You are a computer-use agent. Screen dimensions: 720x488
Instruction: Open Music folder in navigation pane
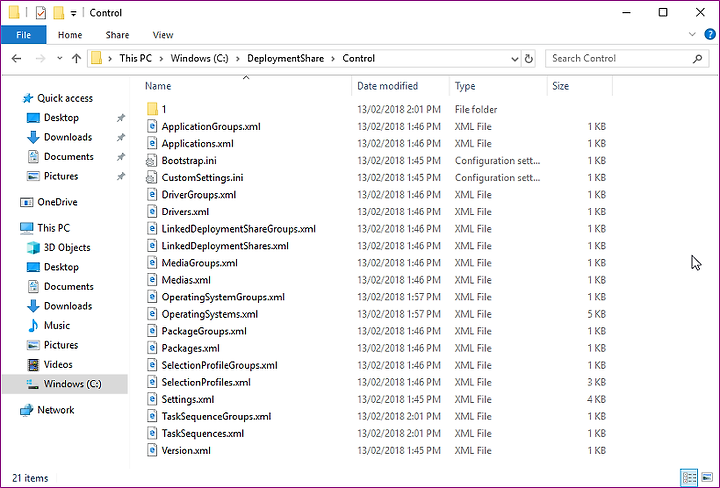pos(56,325)
